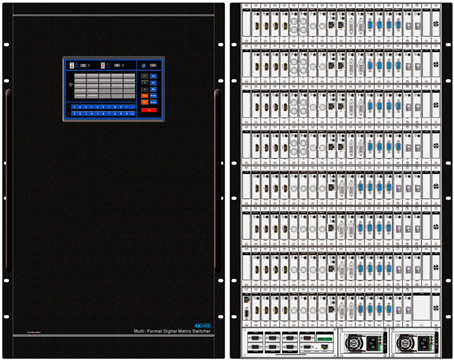Tap the lower orange button on touchscreen

[x=145, y=102]
